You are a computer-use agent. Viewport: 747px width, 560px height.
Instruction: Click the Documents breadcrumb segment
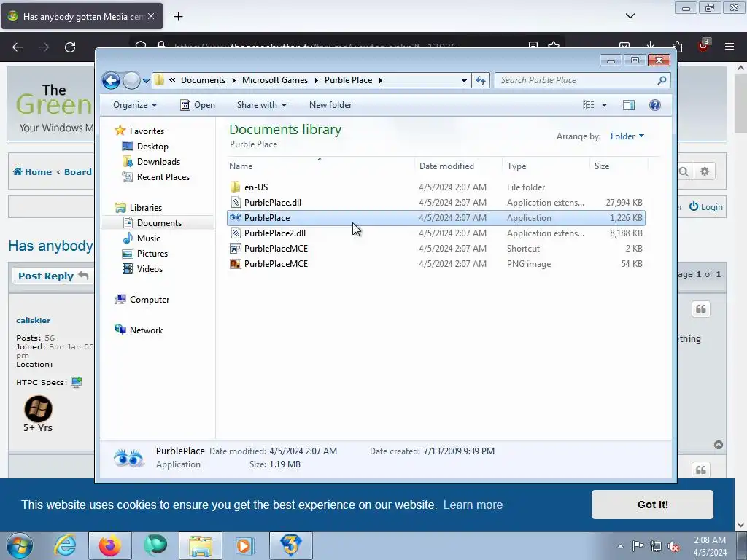[203, 80]
